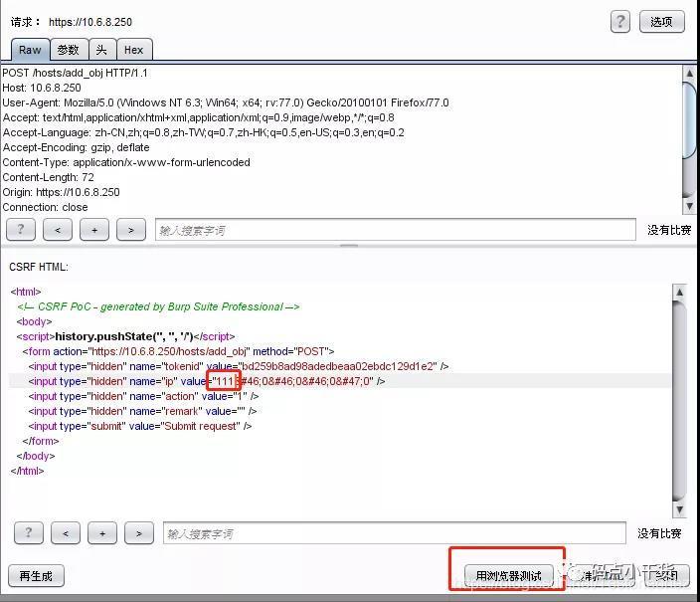Click the 'Accept-Encoding: gzip, deflate' line
Viewport: 700px width, 602px height.
pyautogui.click(x=76, y=147)
